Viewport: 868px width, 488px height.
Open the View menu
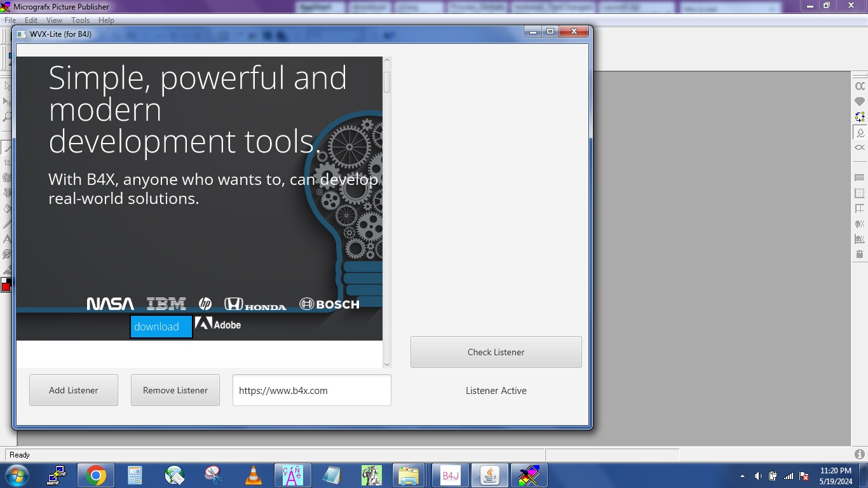[55, 20]
